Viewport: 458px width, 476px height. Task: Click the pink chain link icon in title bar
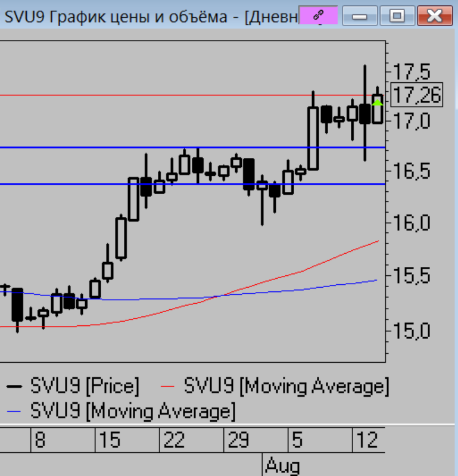pyautogui.click(x=317, y=16)
